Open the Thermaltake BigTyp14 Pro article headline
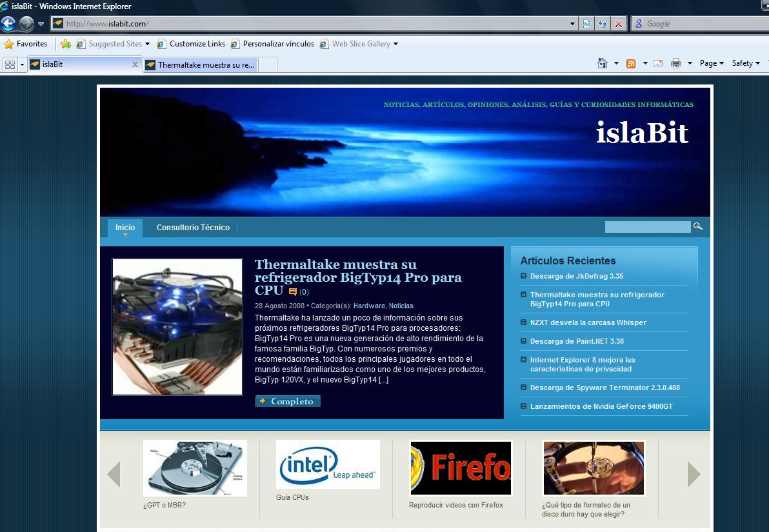This screenshot has height=532, width=769. click(358, 277)
